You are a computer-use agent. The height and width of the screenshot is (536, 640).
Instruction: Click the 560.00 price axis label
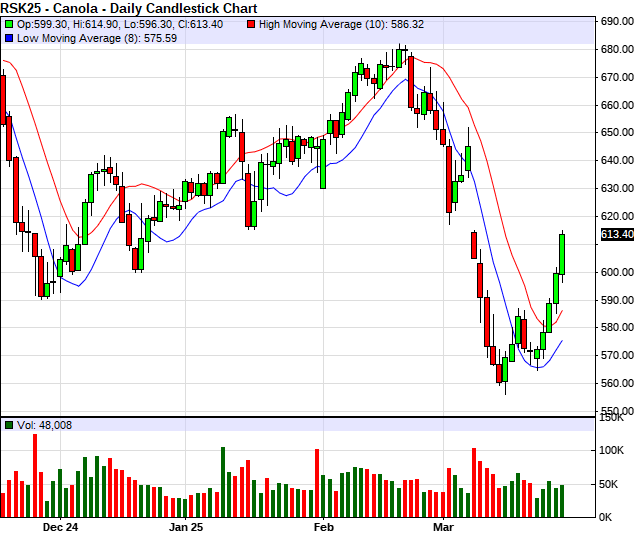click(618, 383)
